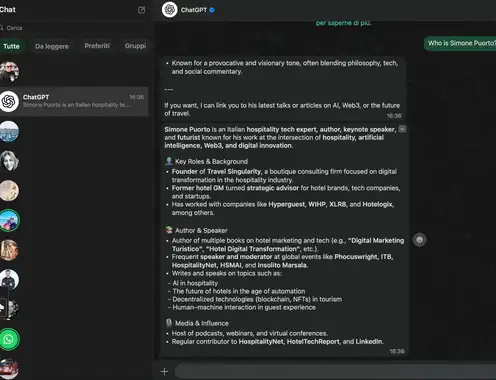Click the Cerca search field
The width and height of the screenshot is (496, 380).
pyautogui.click(x=73, y=28)
